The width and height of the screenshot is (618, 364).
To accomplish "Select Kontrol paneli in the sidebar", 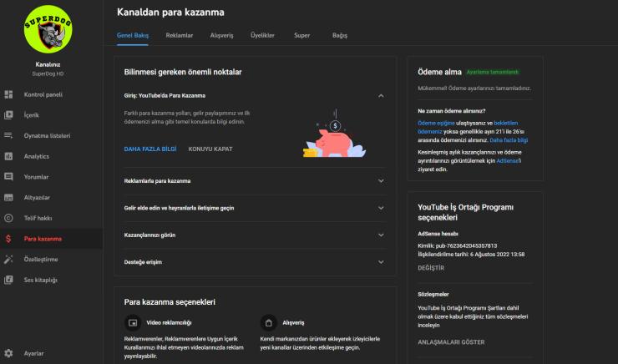I will tap(43, 94).
